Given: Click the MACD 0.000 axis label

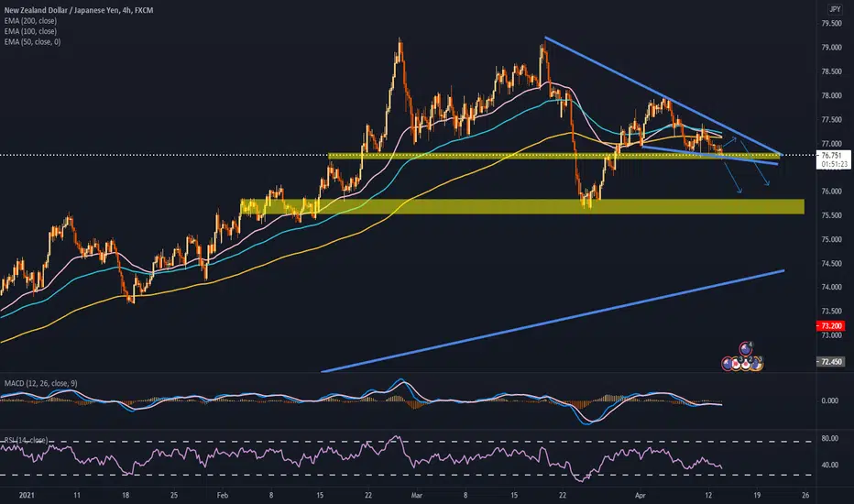Looking at the screenshot, I should (x=829, y=400).
